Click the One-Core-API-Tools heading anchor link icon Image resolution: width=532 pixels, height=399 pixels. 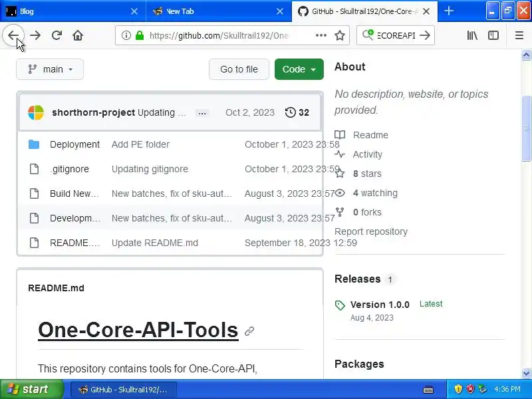249,331
